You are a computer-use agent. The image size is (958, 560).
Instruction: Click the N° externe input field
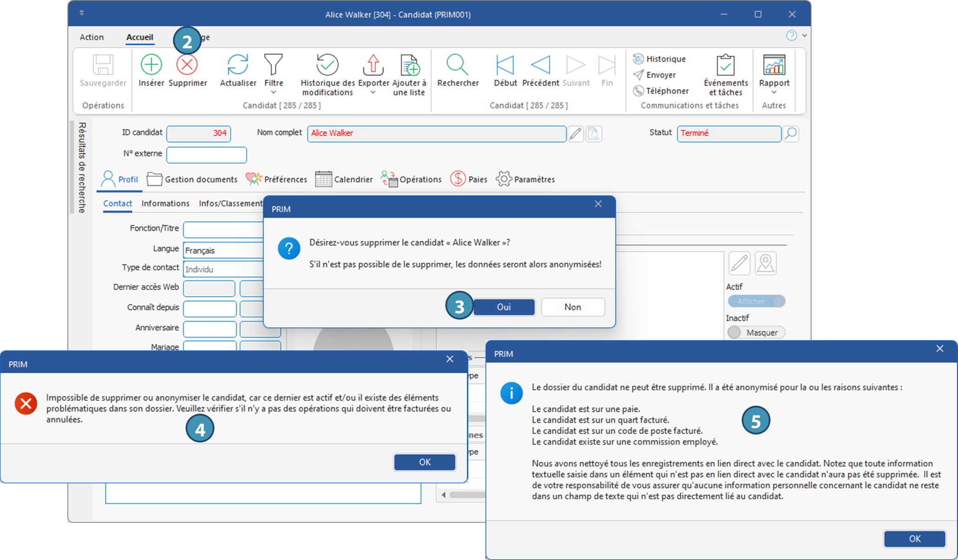click(x=206, y=155)
